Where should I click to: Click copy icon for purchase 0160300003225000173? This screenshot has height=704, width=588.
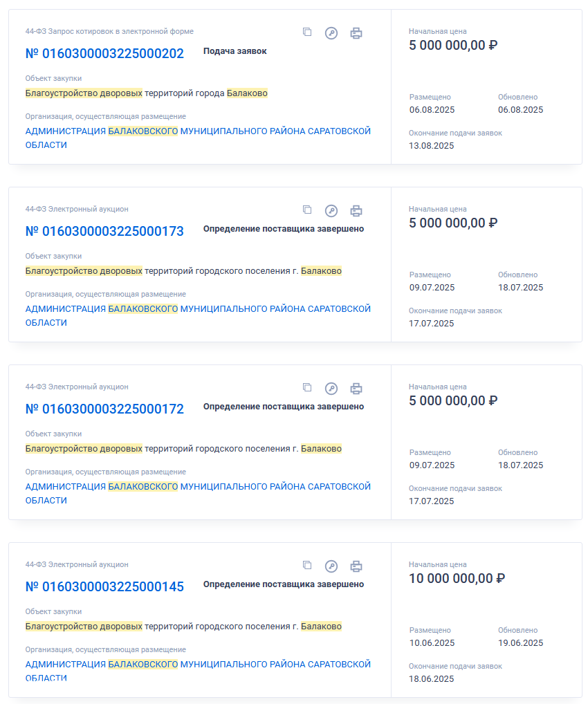click(x=307, y=210)
